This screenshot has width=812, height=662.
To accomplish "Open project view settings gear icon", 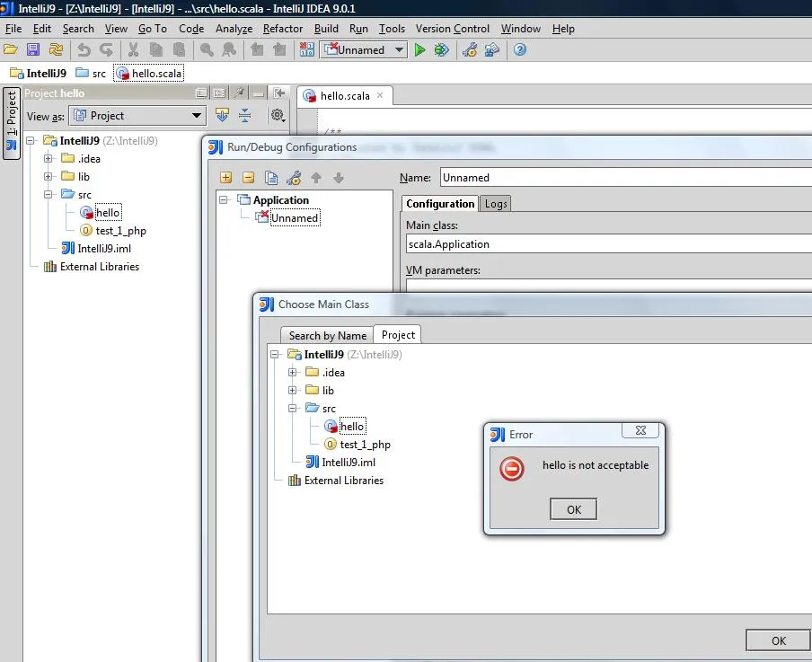I will (x=278, y=115).
